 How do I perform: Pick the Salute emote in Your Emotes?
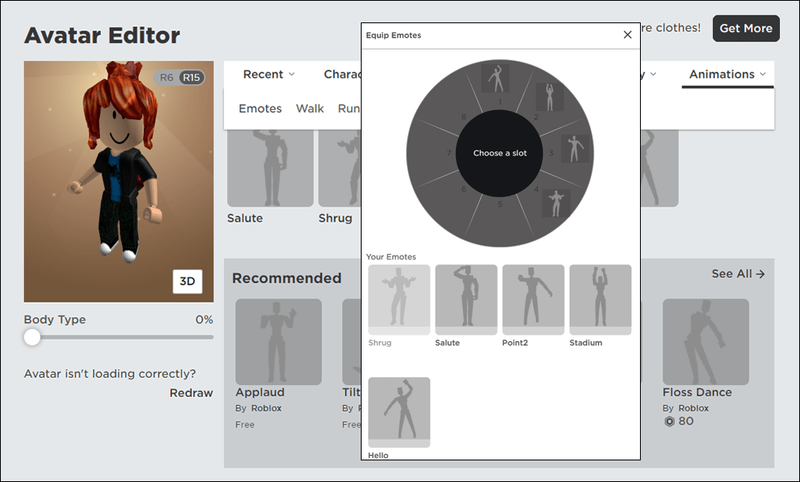tap(466, 299)
